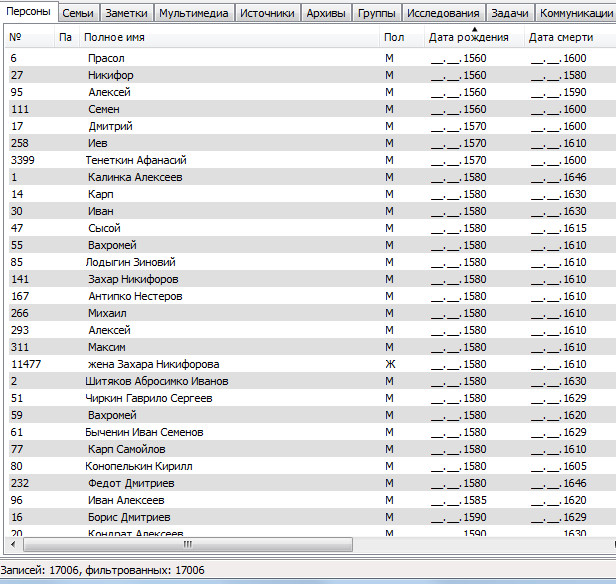Select the Захар Никифоров row number 141
The height and width of the screenshot is (584, 616).
coord(310,279)
